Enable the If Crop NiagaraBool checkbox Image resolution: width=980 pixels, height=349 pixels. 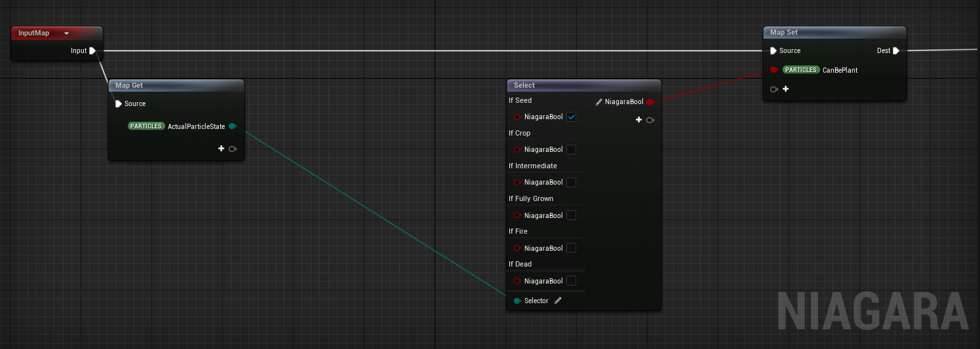point(571,150)
